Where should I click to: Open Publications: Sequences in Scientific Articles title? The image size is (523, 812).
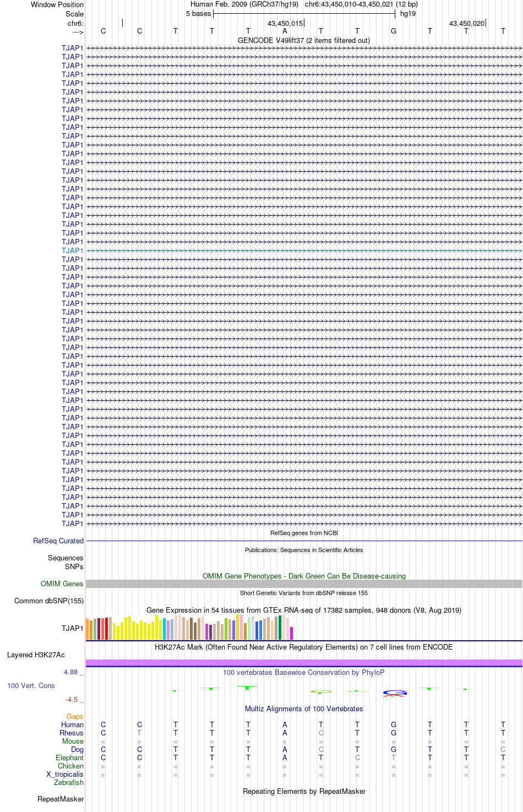(304, 550)
